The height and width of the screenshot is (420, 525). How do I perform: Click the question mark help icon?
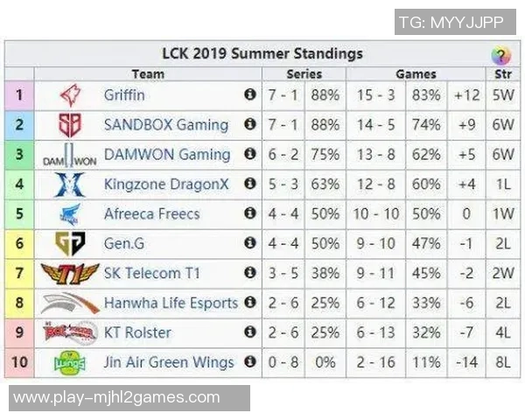click(x=500, y=56)
